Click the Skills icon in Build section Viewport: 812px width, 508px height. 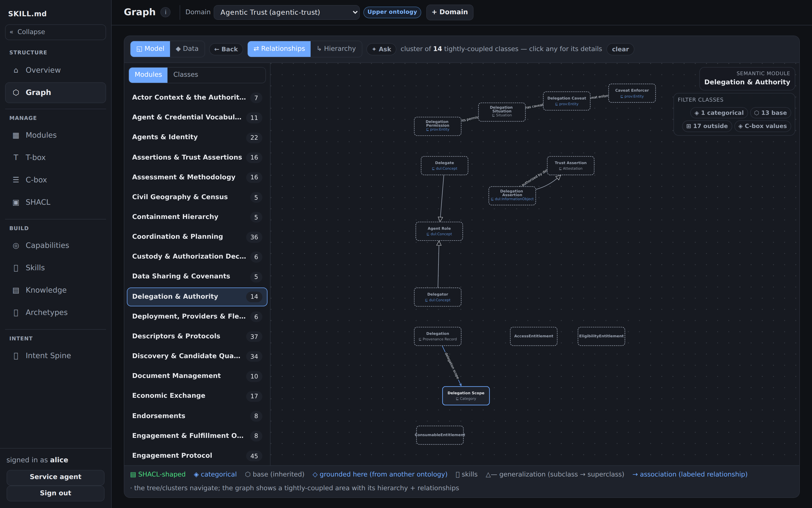[16, 268]
